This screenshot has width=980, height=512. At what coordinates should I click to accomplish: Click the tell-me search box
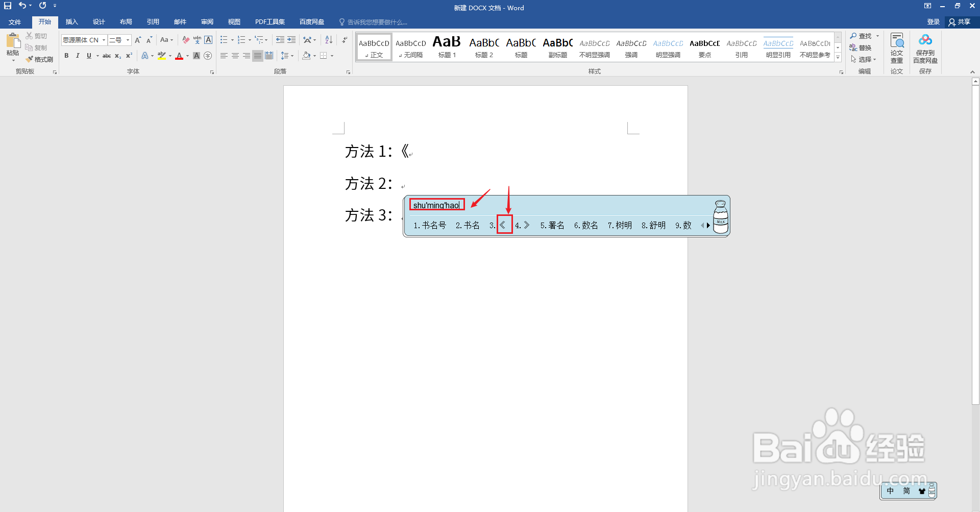click(x=373, y=22)
